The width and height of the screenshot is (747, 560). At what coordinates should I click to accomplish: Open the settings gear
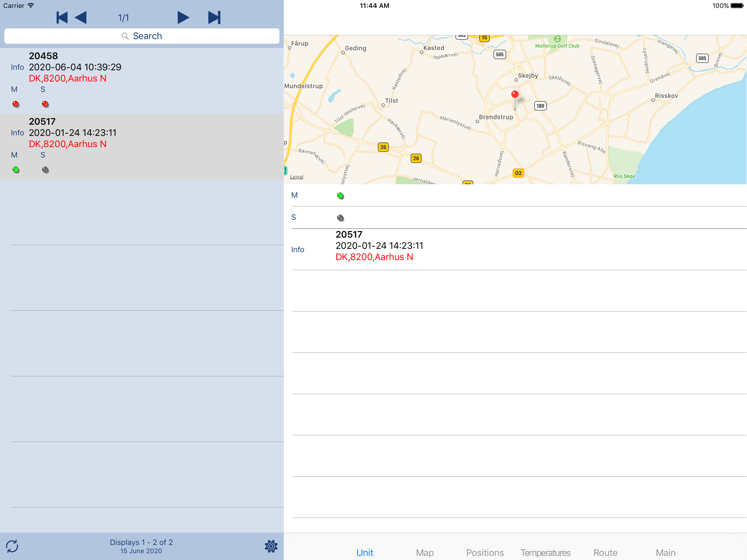(x=271, y=546)
